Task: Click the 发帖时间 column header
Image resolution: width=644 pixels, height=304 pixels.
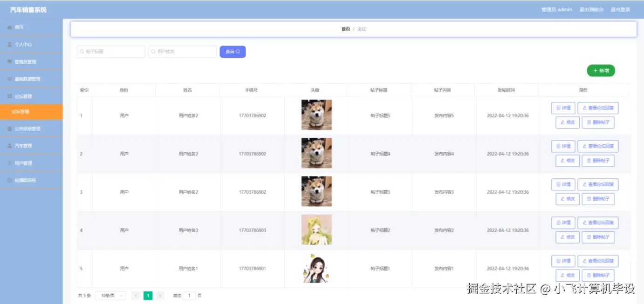Action: pos(506,90)
